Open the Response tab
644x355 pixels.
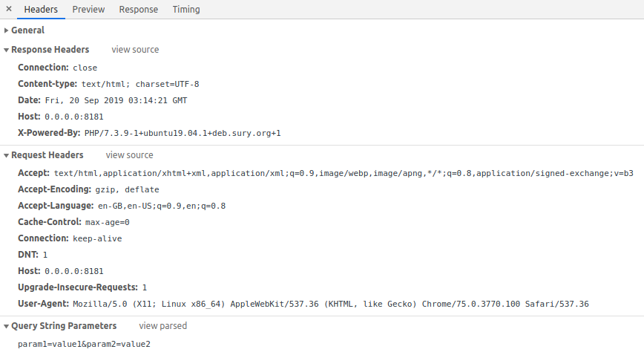pos(139,10)
